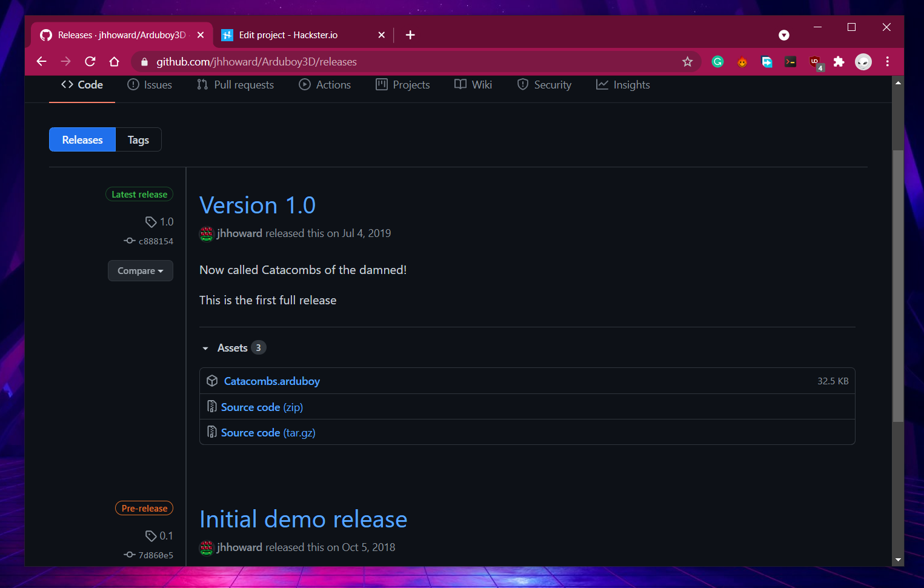View site info via lock icon
924x588 pixels.
[144, 61]
